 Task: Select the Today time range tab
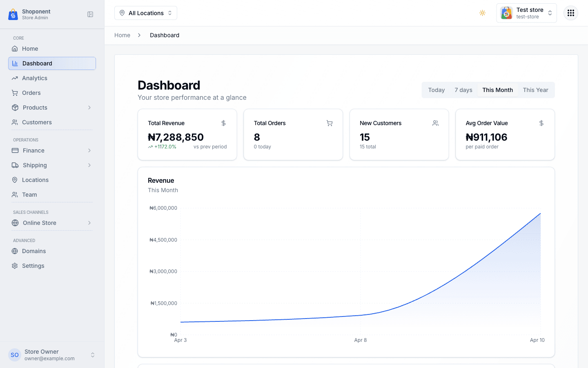tap(436, 90)
